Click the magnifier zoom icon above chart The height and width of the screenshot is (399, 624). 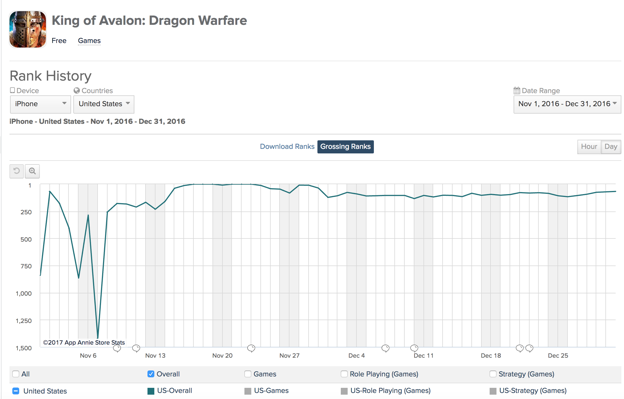[32, 171]
